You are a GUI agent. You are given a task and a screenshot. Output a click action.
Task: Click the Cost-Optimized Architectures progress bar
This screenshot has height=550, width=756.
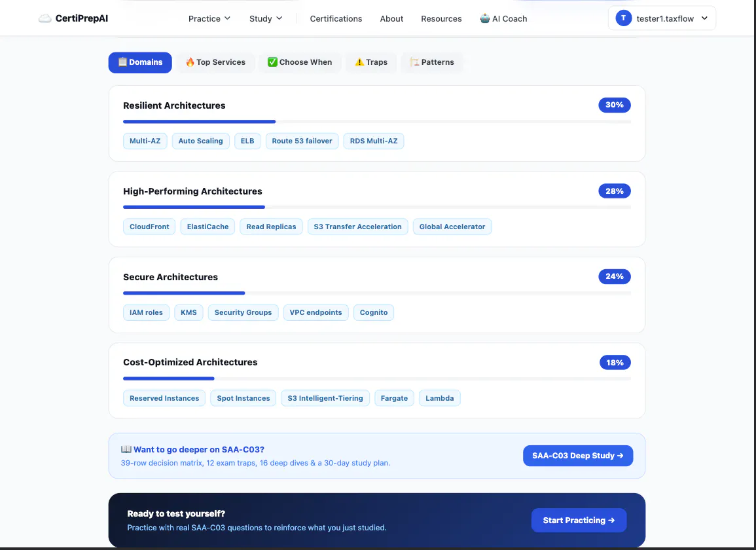pos(376,378)
